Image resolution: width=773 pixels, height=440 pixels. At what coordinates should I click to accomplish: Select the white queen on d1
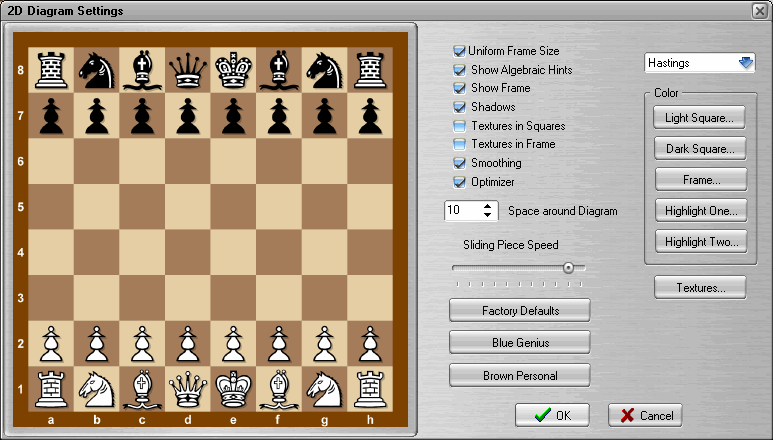(x=187, y=387)
